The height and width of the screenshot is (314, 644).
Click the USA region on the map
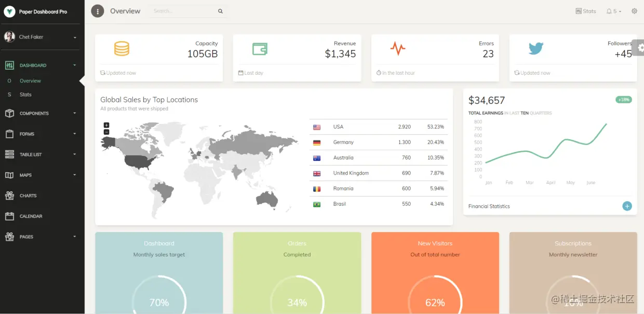[x=138, y=161]
